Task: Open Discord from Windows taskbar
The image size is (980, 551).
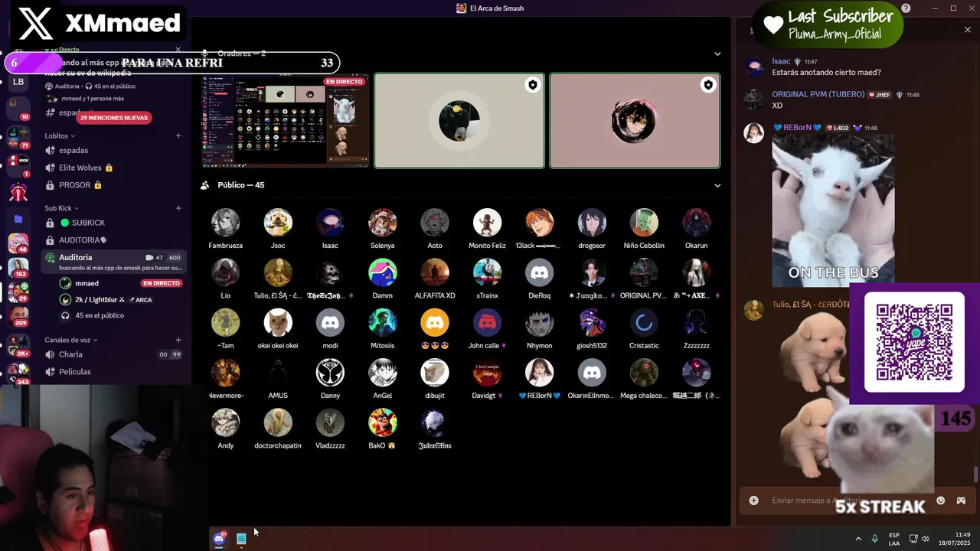Action: tap(219, 539)
